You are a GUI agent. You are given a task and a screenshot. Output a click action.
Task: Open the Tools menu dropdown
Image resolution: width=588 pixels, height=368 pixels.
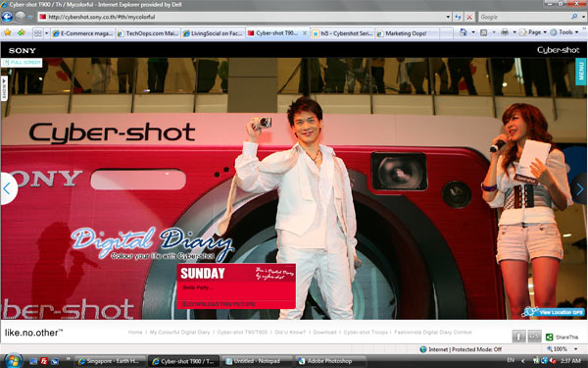click(x=563, y=32)
